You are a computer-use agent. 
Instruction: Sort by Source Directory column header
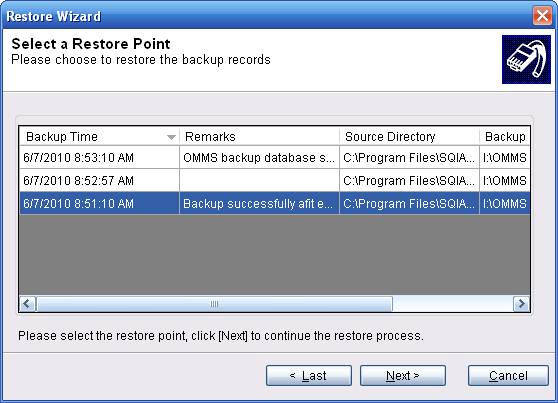[409, 137]
